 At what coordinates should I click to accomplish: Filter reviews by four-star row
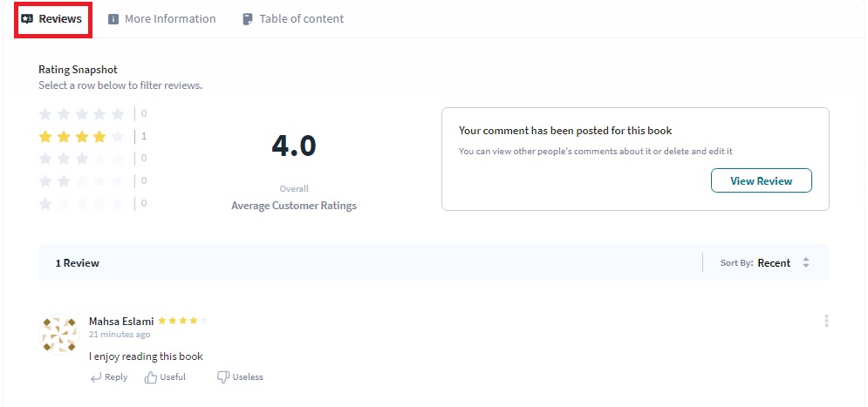click(84, 136)
